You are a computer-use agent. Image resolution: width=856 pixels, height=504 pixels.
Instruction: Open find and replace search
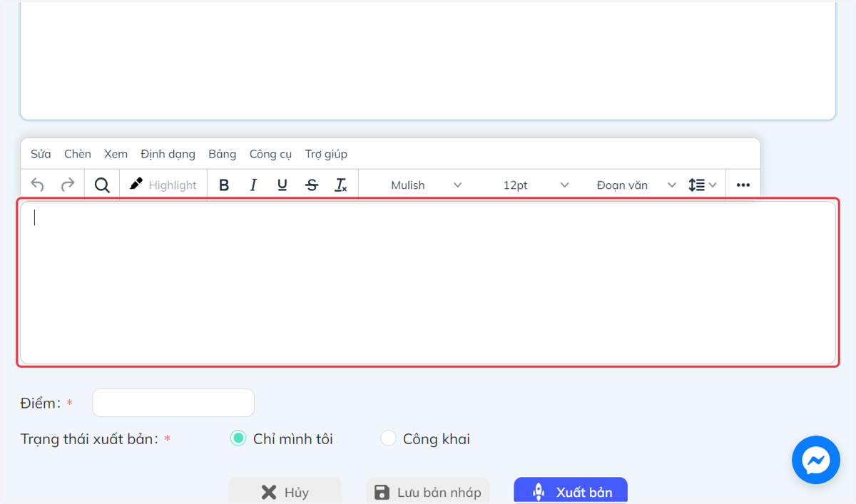coord(102,185)
